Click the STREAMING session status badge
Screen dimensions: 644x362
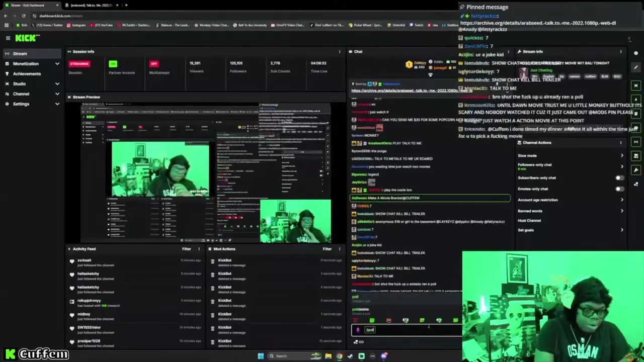[79, 64]
